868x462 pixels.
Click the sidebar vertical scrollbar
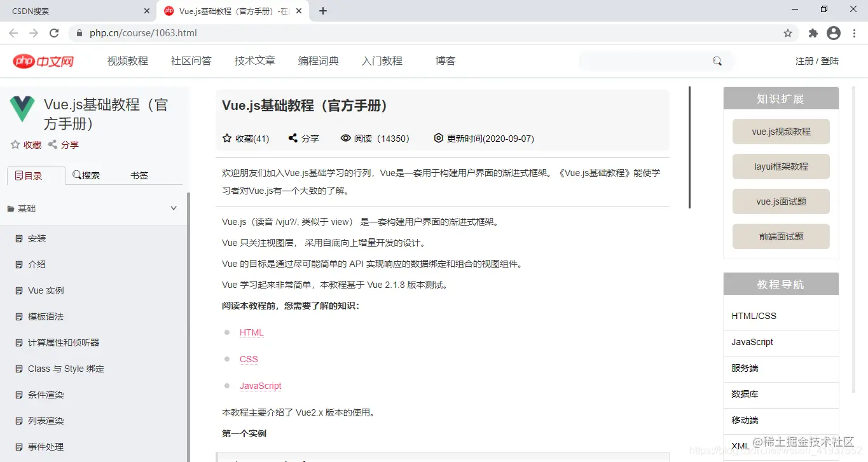(x=188, y=327)
